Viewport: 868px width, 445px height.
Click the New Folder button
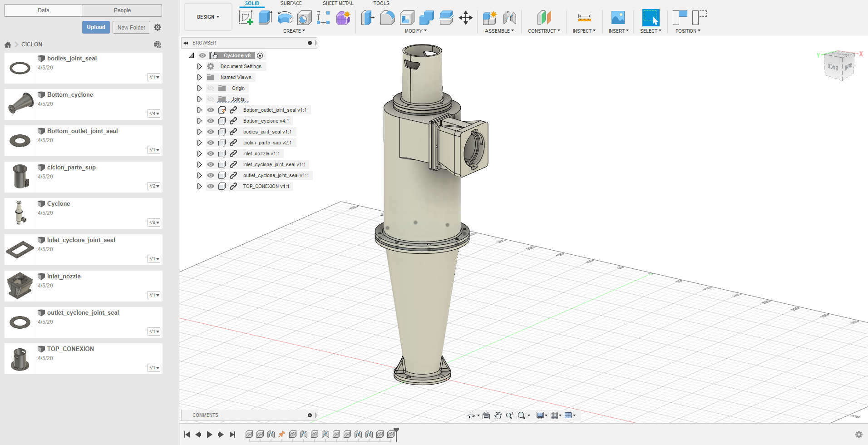point(131,27)
